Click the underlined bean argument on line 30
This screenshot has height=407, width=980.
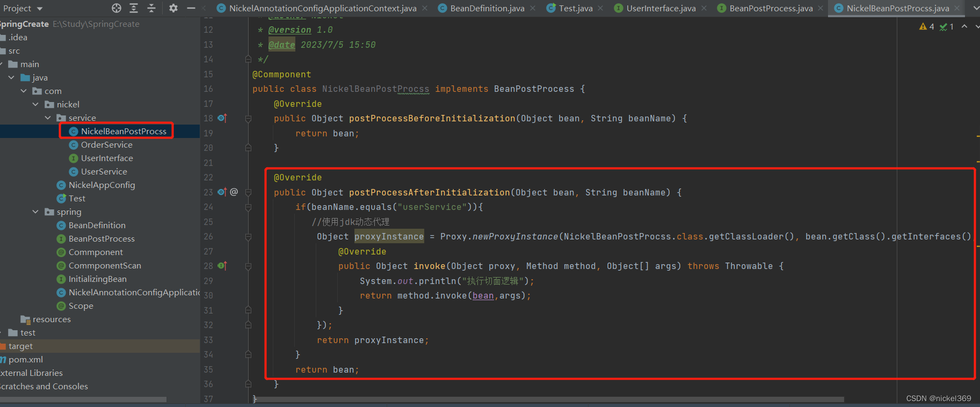pos(483,296)
